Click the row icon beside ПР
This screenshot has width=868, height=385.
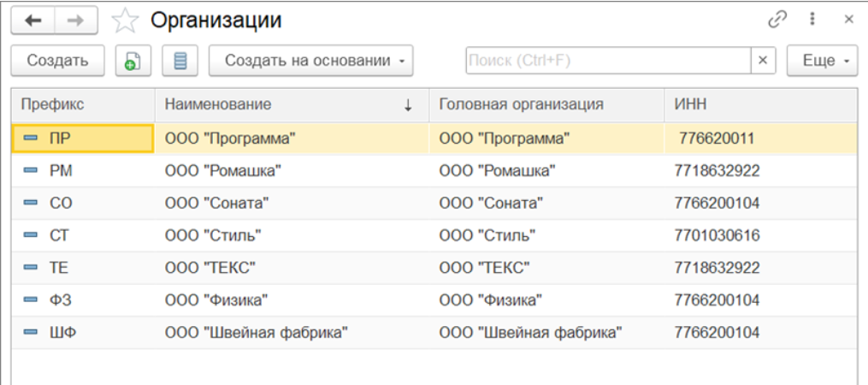pyautogui.click(x=31, y=139)
